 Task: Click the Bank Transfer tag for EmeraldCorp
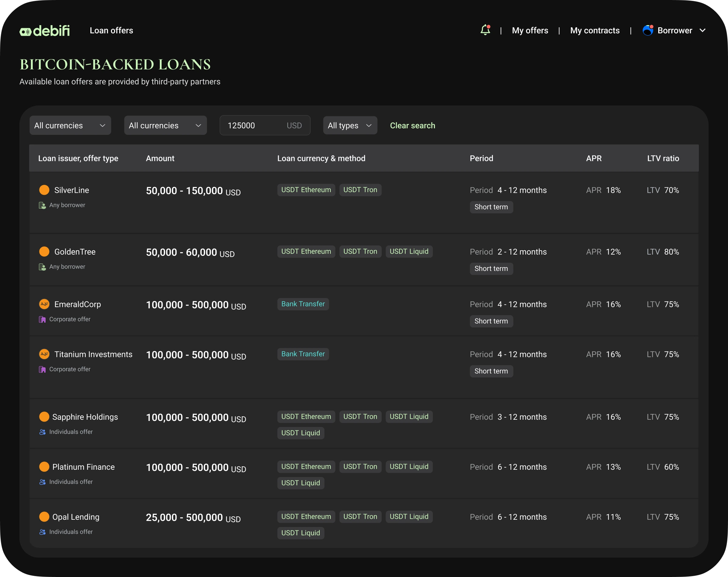click(303, 304)
